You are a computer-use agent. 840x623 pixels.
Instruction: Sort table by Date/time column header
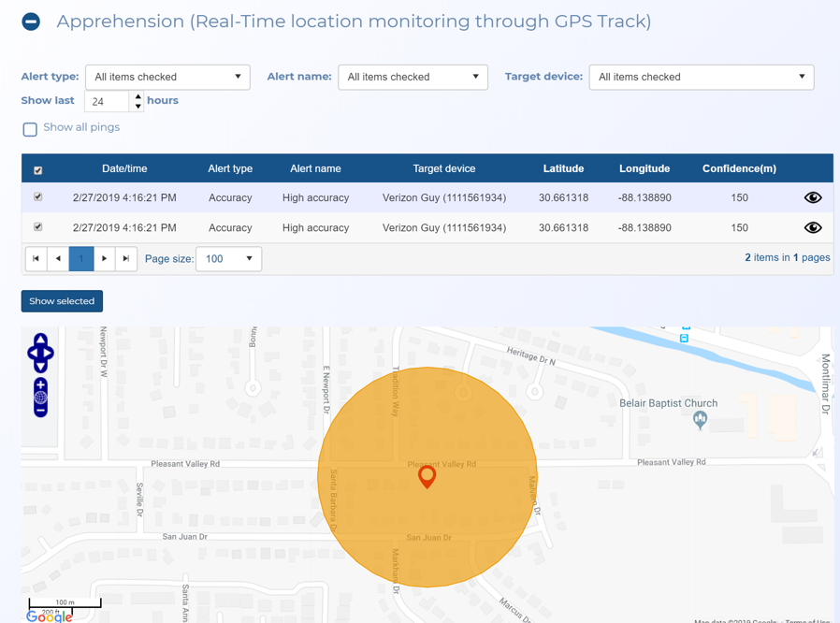click(x=124, y=168)
